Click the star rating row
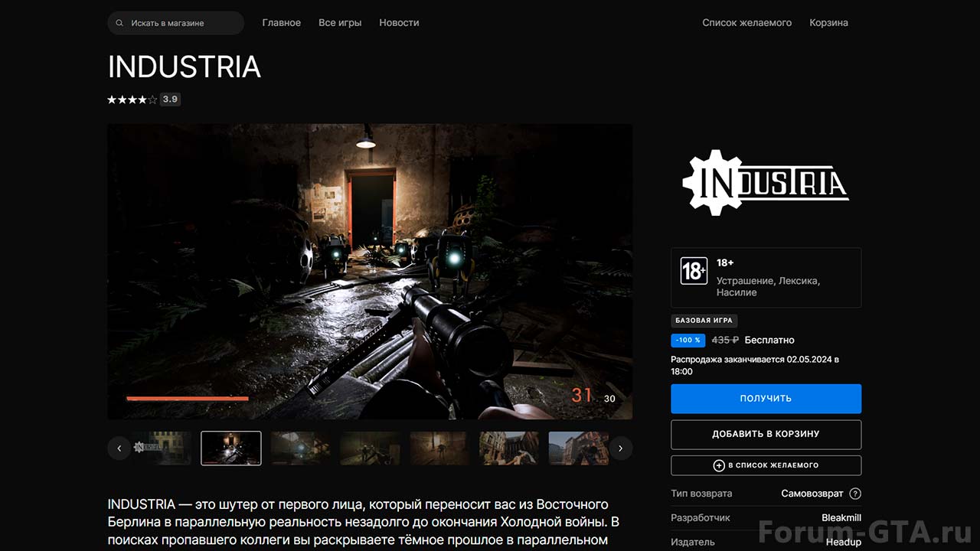The width and height of the screenshot is (980, 551). pos(132,99)
